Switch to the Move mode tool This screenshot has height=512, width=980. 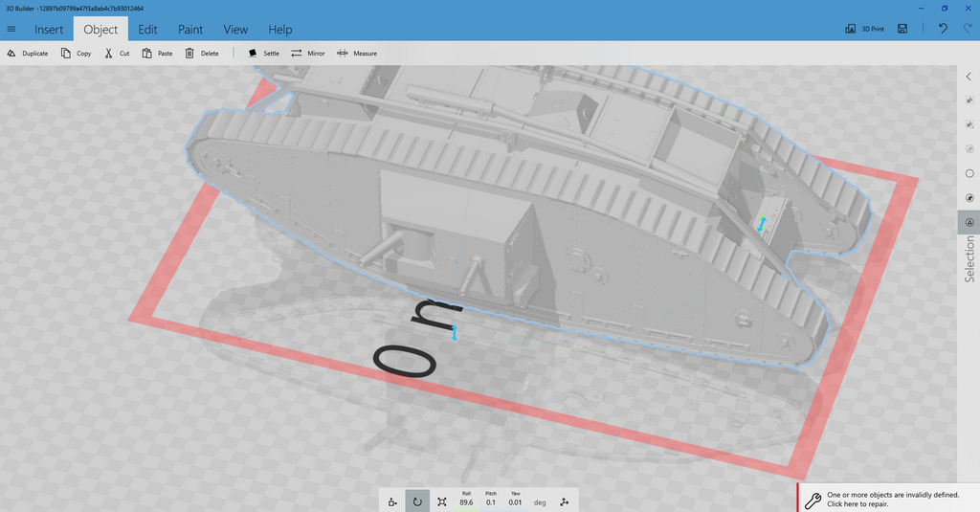pos(393,501)
